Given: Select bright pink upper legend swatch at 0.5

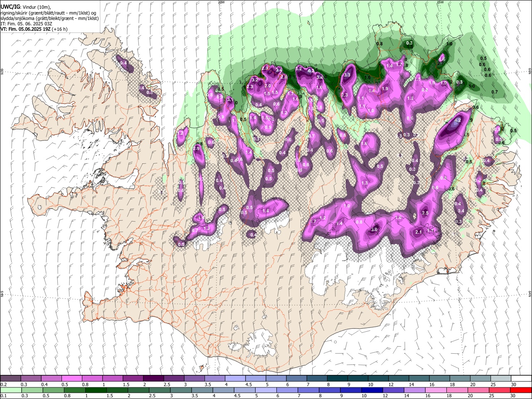Looking at the screenshot, I should 71,379.
